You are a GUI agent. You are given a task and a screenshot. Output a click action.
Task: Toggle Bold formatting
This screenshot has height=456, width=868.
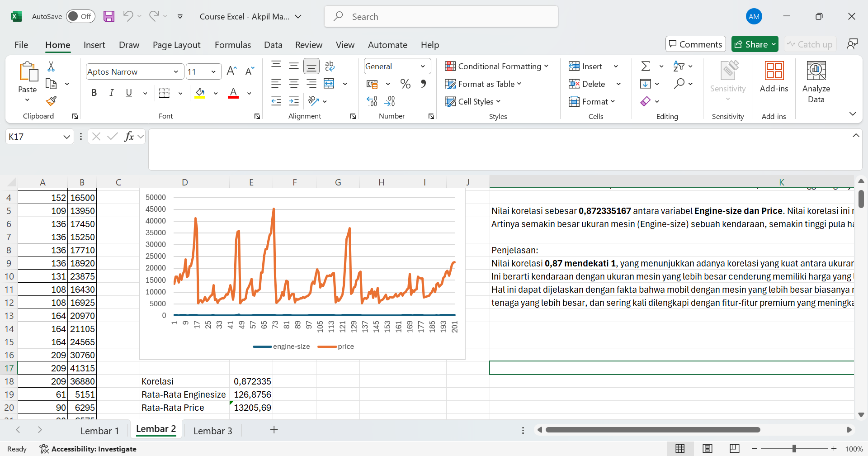(x=94, y=93)
